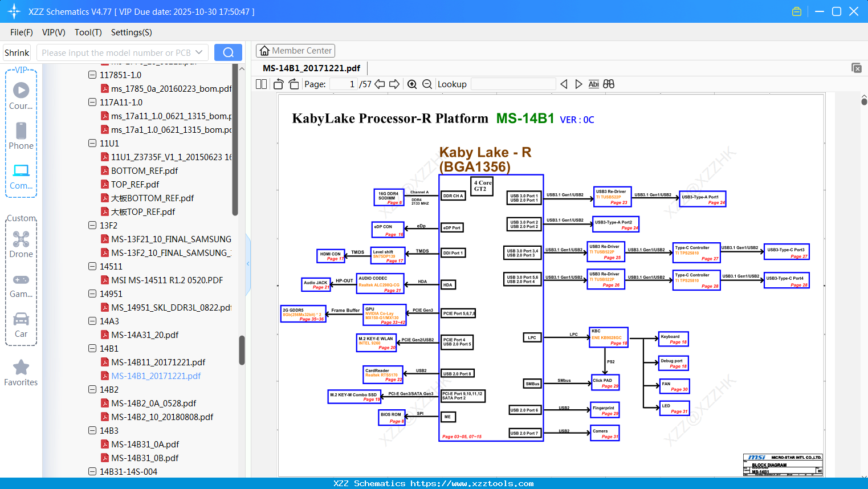Image resolution: width=868 pixels, height=489 pixels.
Task: Click the file tree's outer vertical scrollbar thumb
Action: pyautogui.click(x=242, y=350)
